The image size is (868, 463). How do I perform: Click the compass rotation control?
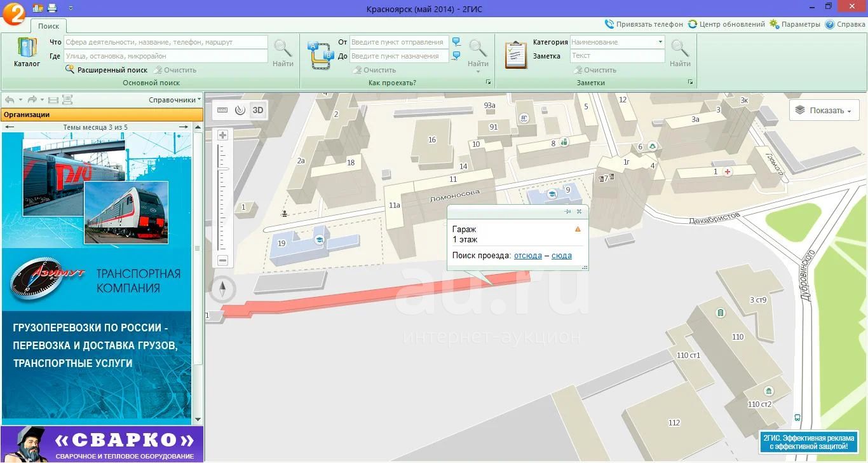pyautogui.click(x=222, y=289)
